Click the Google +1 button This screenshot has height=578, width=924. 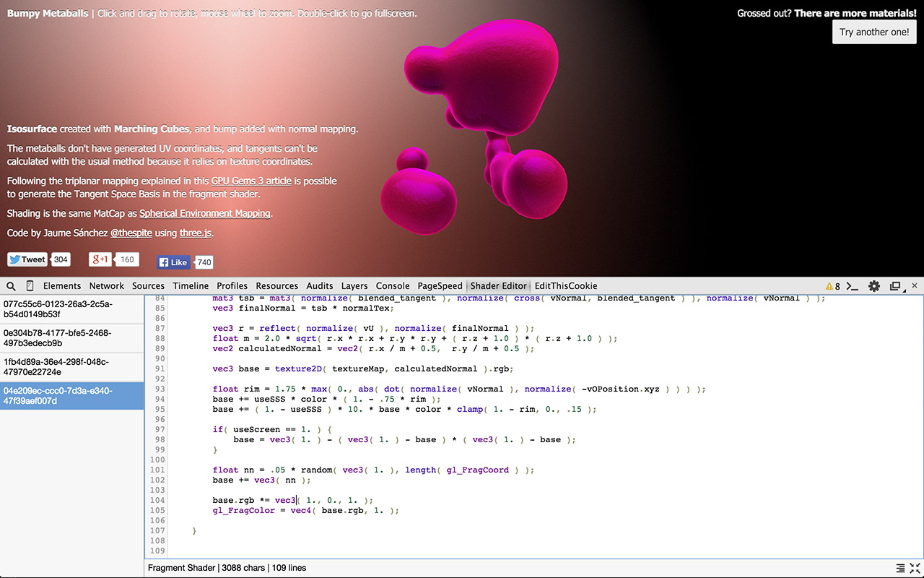tap(100, 259)
